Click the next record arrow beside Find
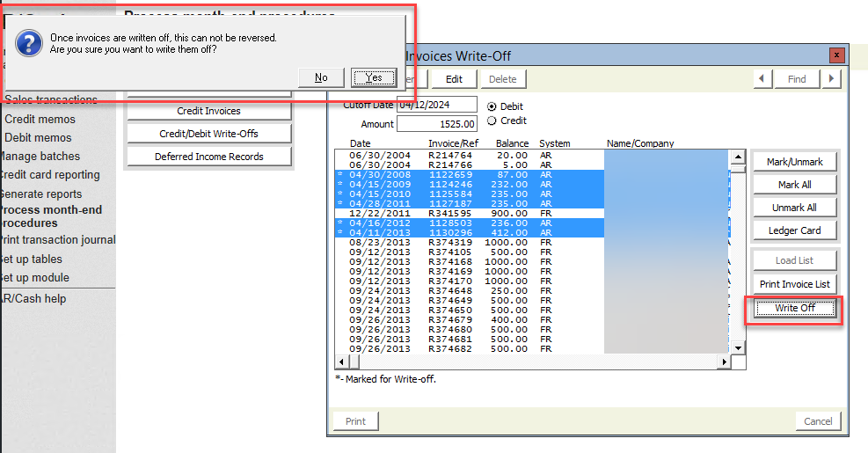 click(x=831, y=79)
